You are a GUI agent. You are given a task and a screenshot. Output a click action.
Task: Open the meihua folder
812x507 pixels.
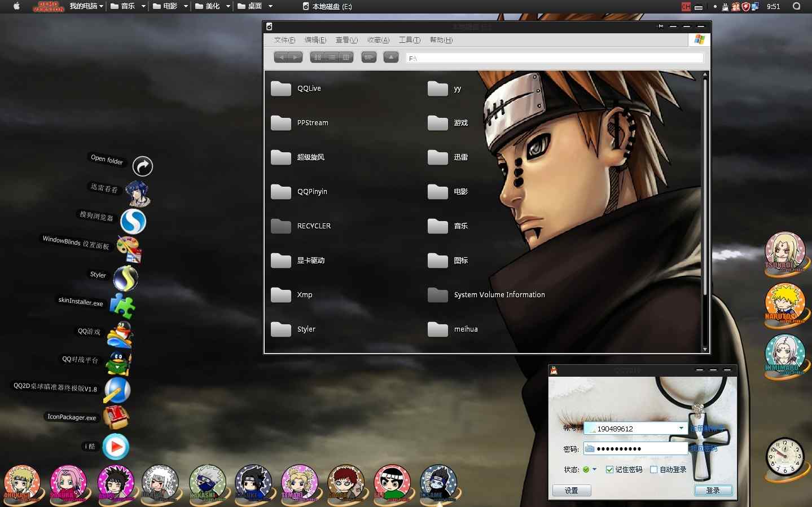453,329
